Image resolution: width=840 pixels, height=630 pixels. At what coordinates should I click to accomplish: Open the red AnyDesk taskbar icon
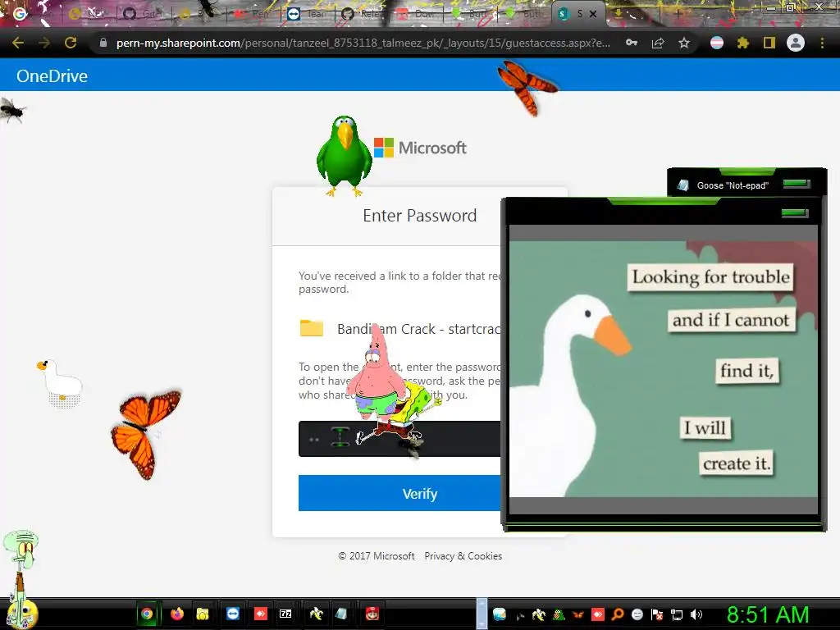click(260, 614)
